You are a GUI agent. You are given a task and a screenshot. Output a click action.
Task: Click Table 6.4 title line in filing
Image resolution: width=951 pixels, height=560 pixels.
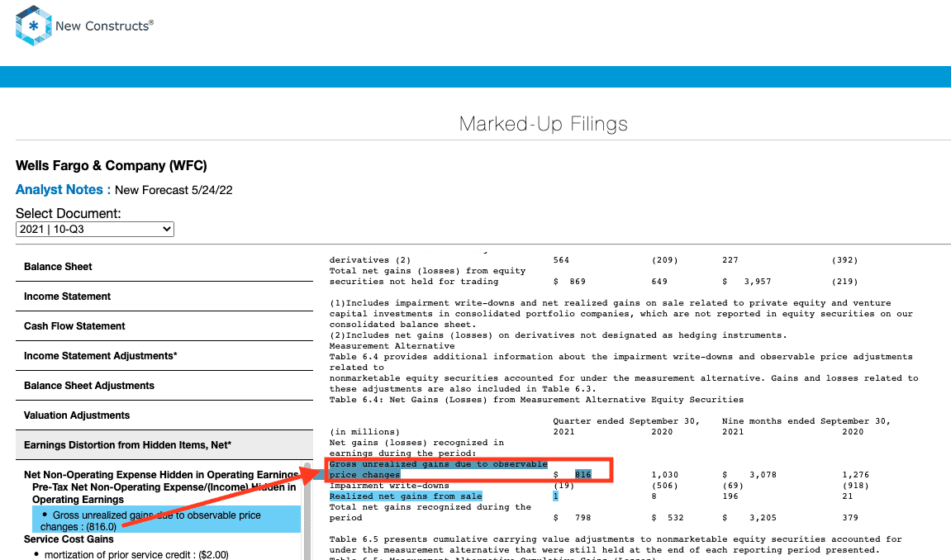pos(536,400)
